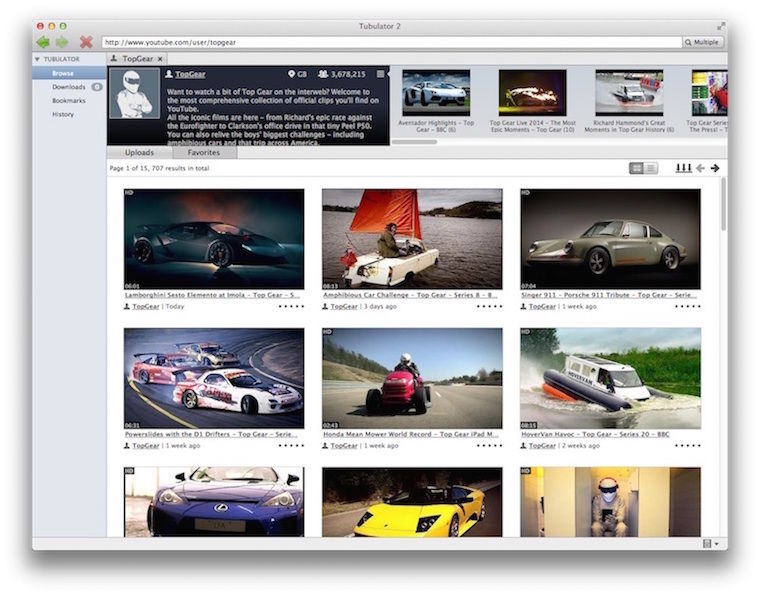Click the vertical results scrollbar
Image resolution: width=760 pixels, height=595 pixels.
coord(723,204)
